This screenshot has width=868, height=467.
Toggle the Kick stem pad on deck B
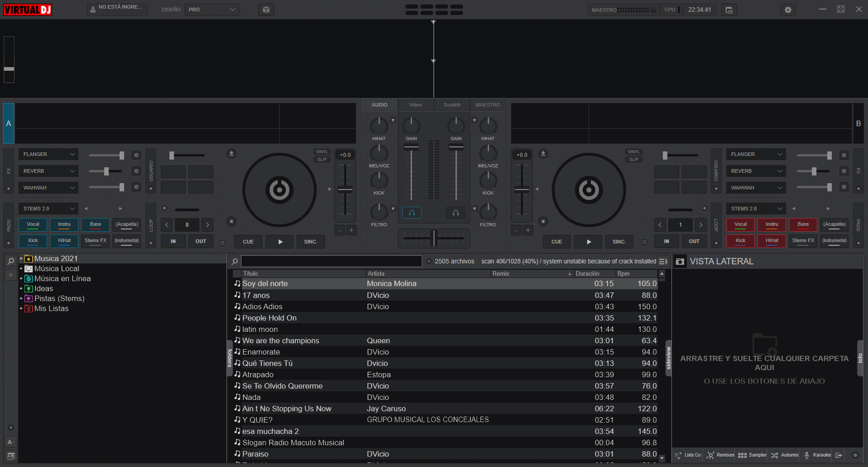[741, 241]
